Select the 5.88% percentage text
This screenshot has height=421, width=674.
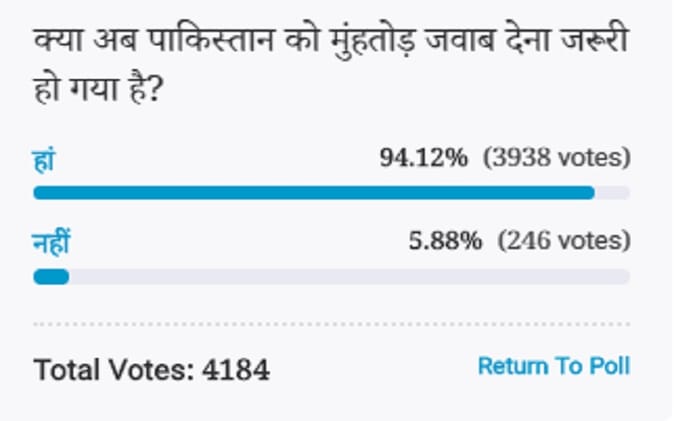coord(445,241)
